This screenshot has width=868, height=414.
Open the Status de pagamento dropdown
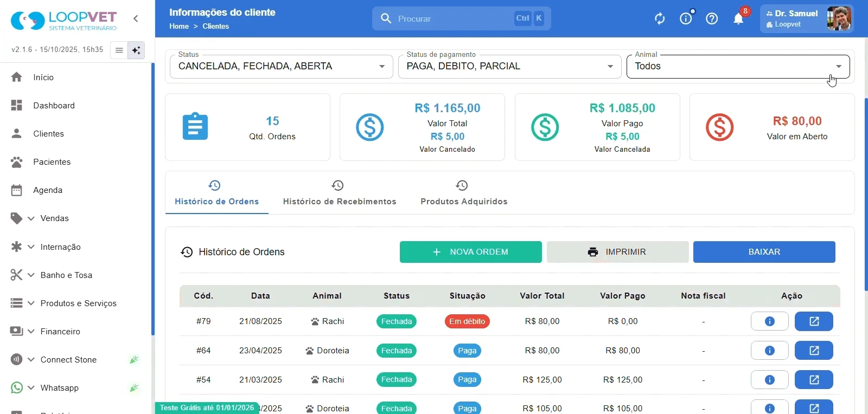509,67
